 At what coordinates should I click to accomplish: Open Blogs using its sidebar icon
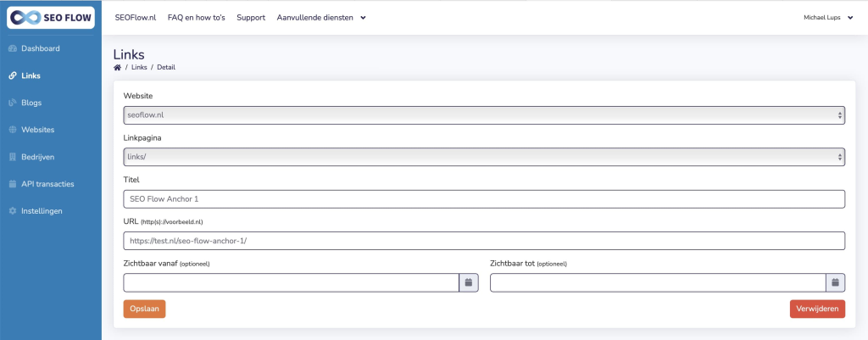tap(13, 103)
